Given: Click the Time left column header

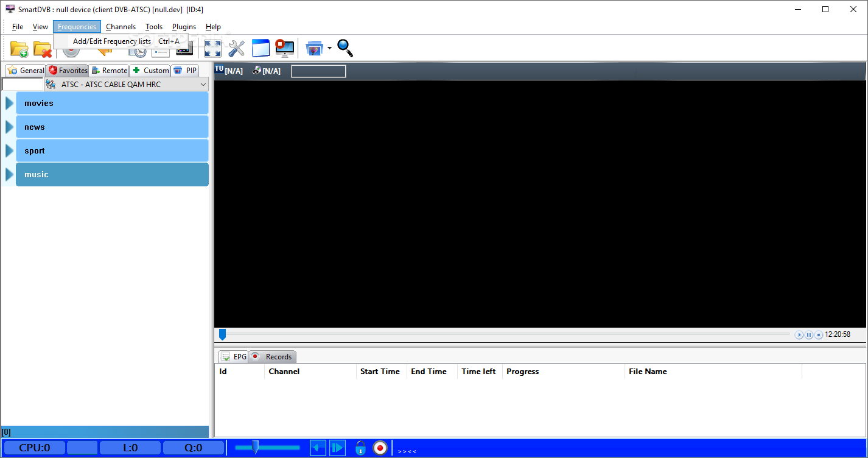Looking at the screenshot, I should pyautogui.click(x=480, y=372).
